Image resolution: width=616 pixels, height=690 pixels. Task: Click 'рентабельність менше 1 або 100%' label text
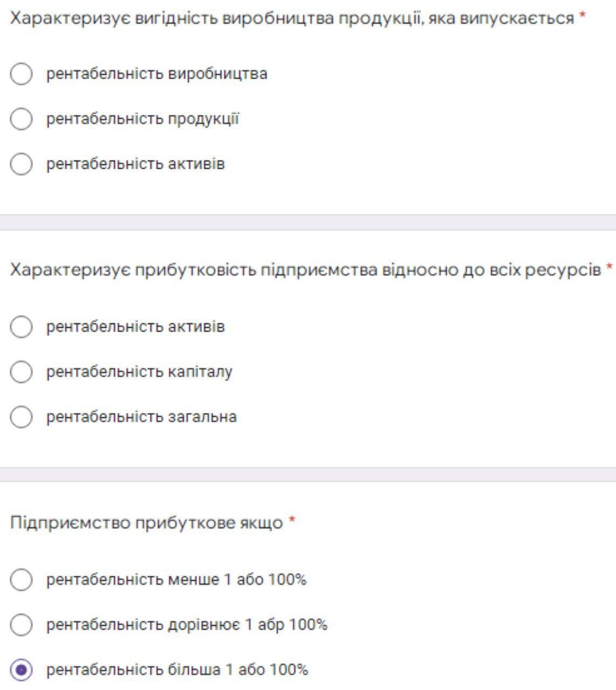[176, 580]
